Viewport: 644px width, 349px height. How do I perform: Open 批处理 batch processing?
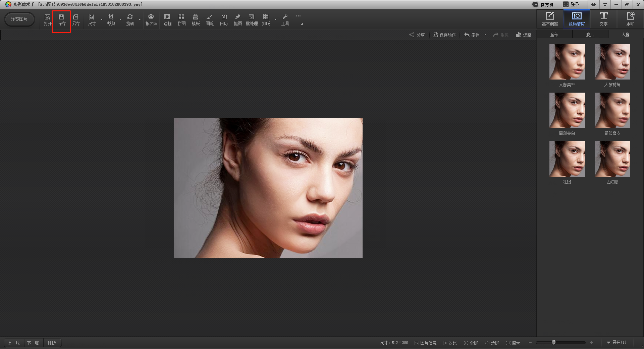click(252, 20)
